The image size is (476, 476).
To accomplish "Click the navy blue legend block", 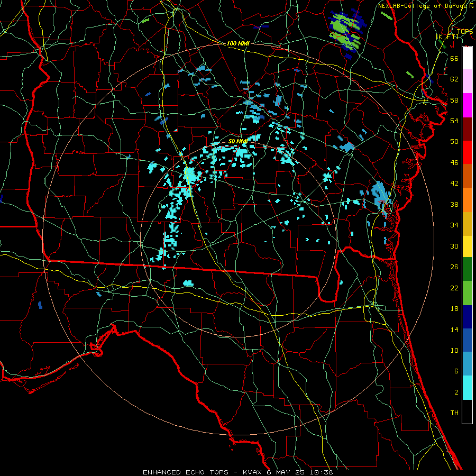I will (x=467, y=317).
